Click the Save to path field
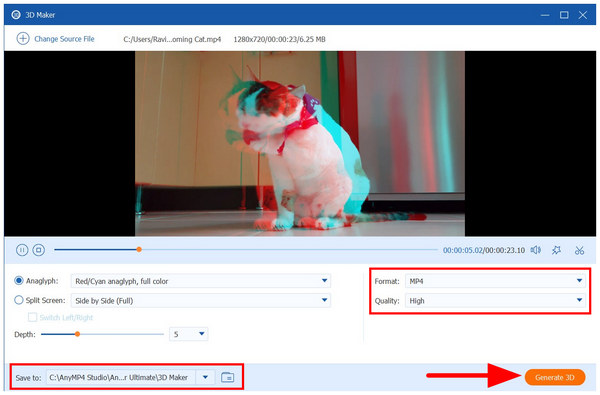 (121, 377)
